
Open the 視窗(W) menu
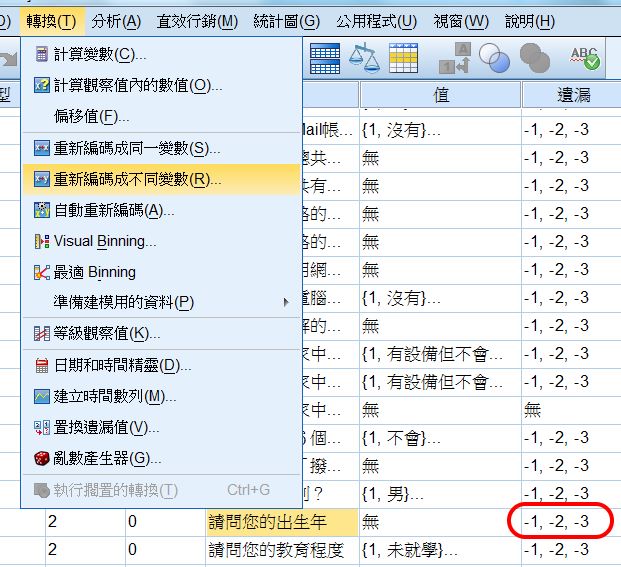pos(461,21)
